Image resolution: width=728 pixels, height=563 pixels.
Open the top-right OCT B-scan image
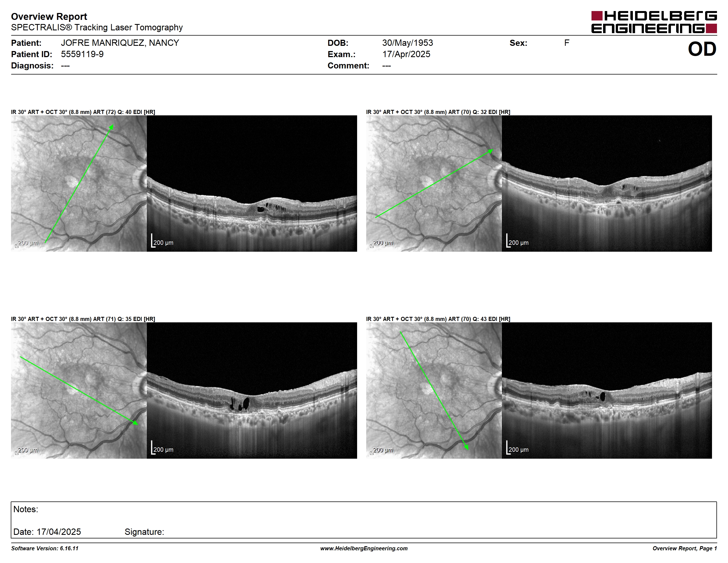pos(607,184)
